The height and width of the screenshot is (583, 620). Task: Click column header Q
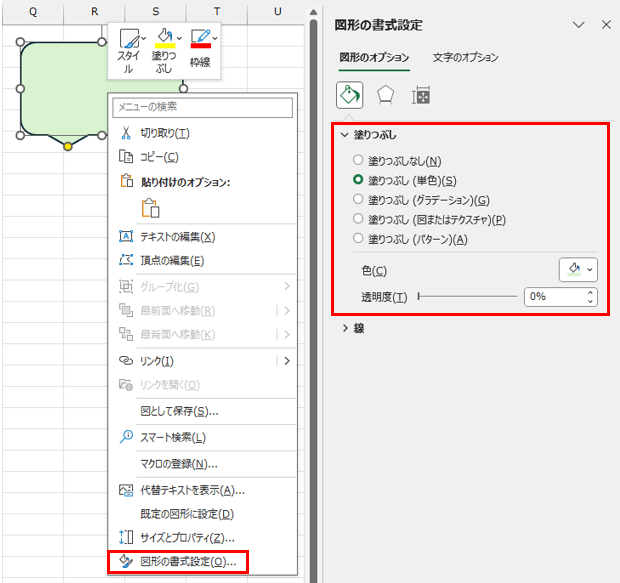pos(33,12)
